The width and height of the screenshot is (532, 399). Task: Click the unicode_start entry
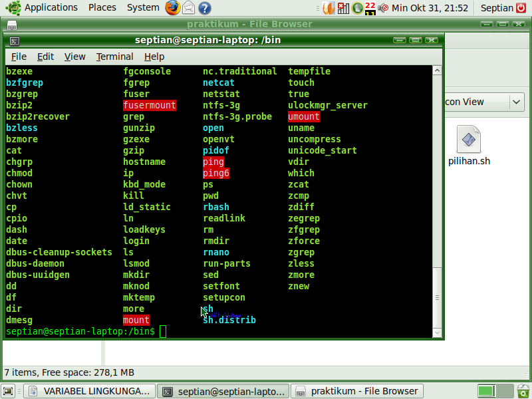tap(323, 150)
